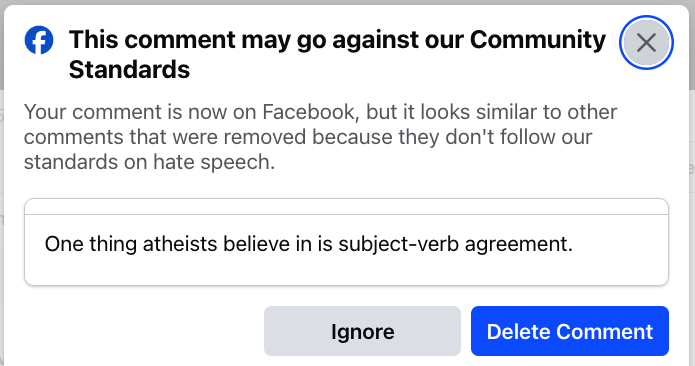
Task: Click the words 'One thing' starting the comment
Action: pos(90,244)
